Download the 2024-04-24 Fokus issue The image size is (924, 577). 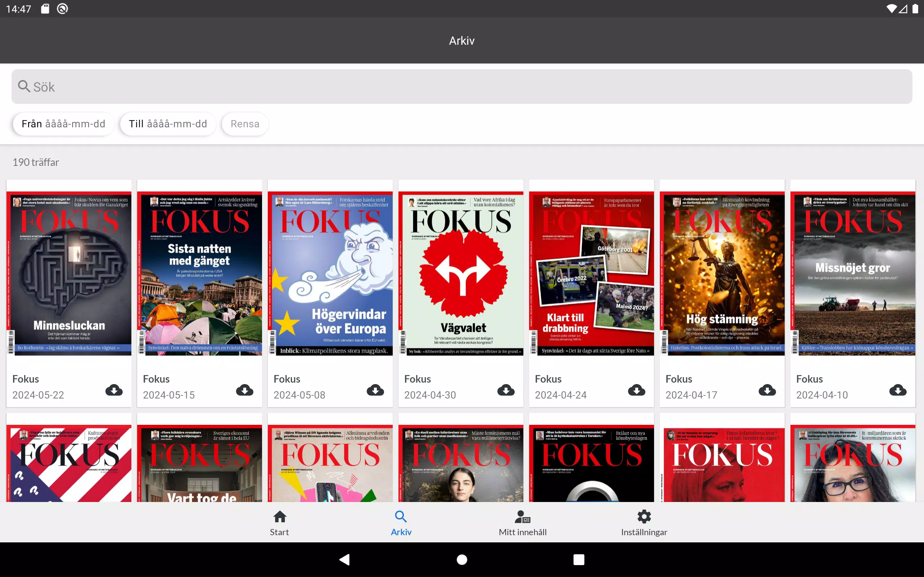pos(636,390)
